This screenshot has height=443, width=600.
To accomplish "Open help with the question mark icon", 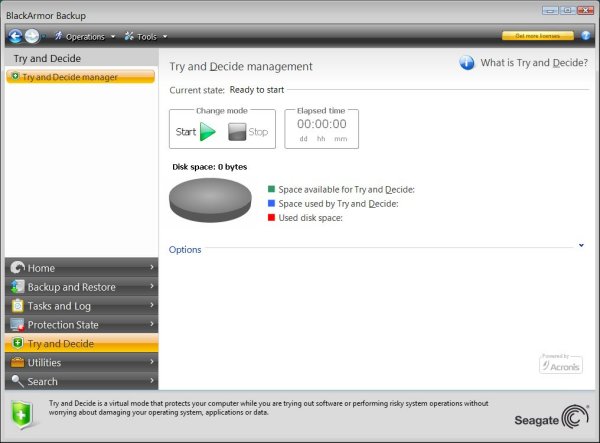I will pos(585,36).
